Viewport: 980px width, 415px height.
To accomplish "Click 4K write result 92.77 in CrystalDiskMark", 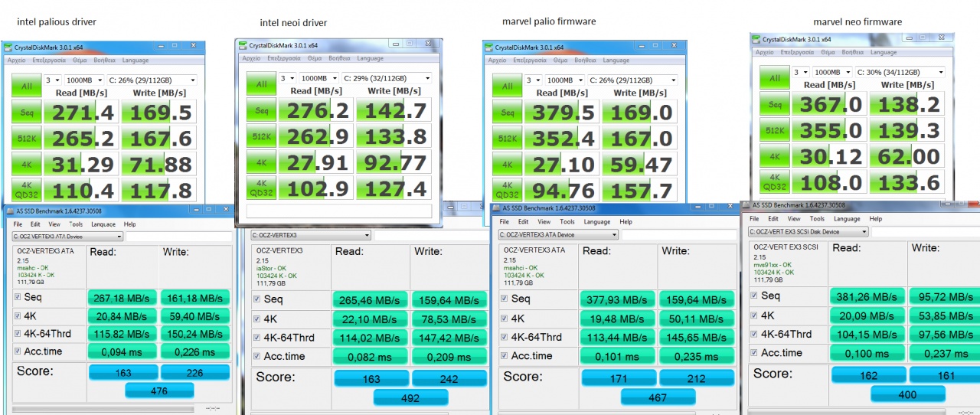I will (394, 162).
